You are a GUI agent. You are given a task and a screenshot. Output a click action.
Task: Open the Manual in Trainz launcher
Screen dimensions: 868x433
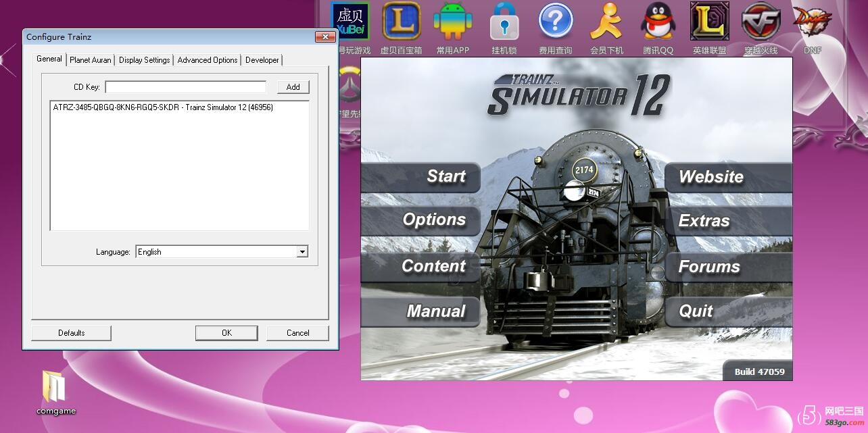420,311
